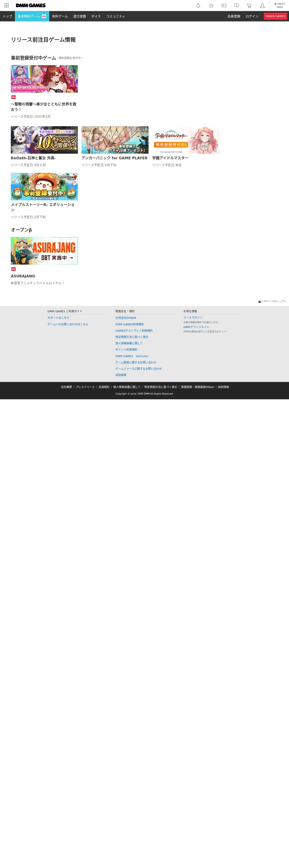289x868 pixels.
Task: Click 会員登録 to register
Action: [x=234, y=16]
